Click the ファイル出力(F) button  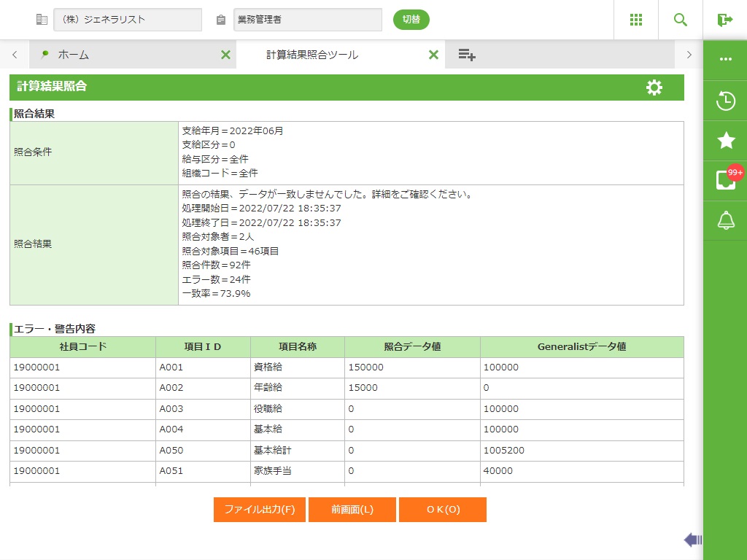(260, 510)
